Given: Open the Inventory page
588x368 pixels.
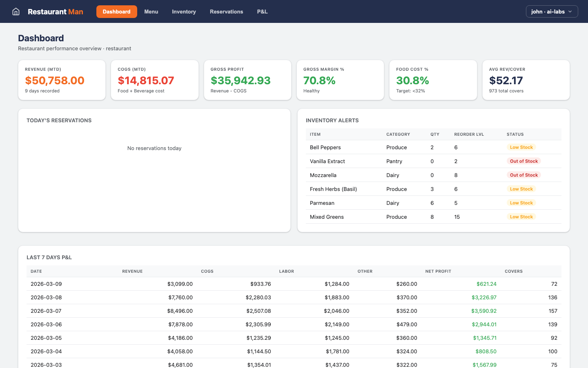Looking at the screenshot, I should pyautogui.click(x=184, y=11).
